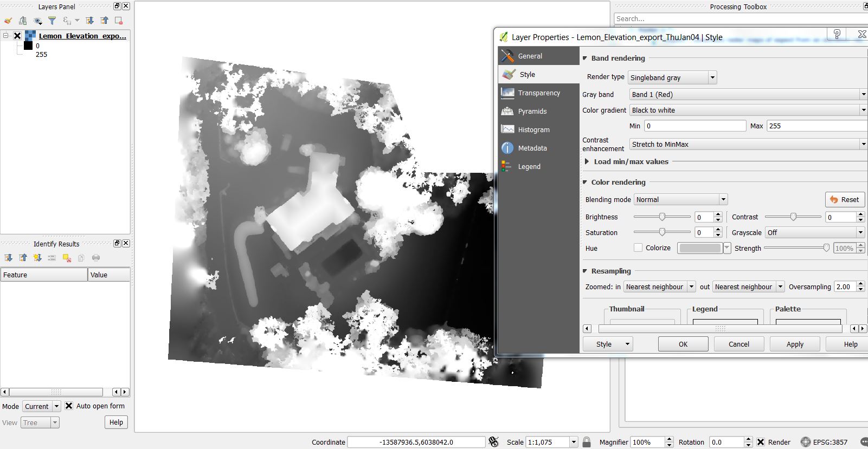The image size is (868, 449).
Task: Click Help button in Identify Results panel
Action: pos(116,422)
